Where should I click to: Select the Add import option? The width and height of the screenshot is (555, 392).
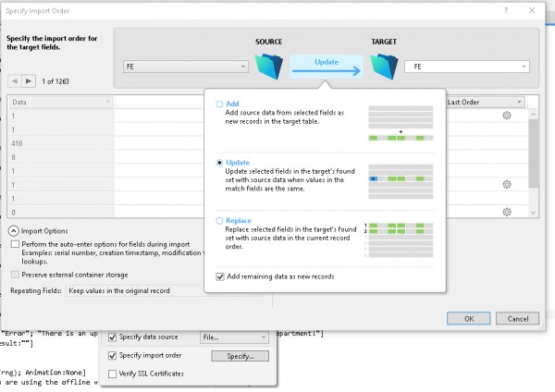pyautogui.click(x=219, y=105)
